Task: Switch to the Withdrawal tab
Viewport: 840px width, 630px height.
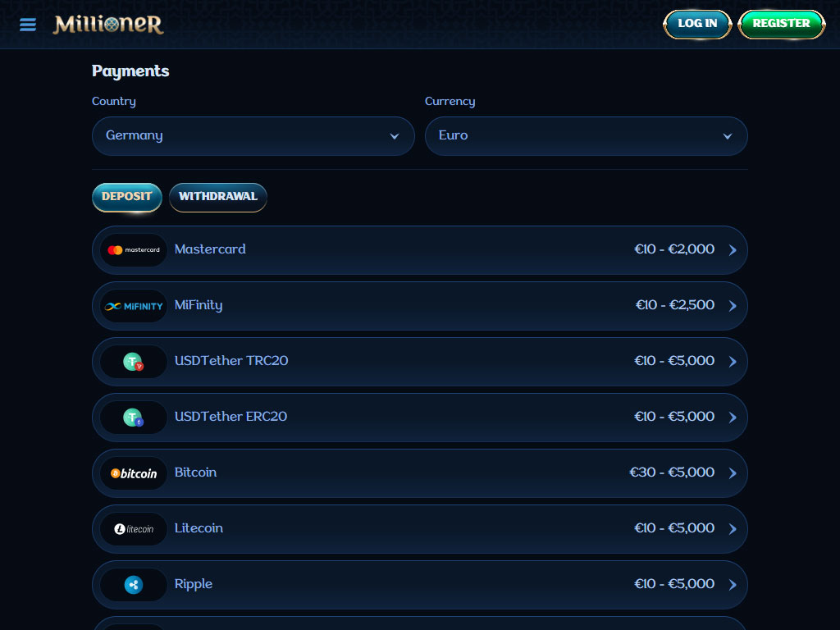Action: [217, 197]
